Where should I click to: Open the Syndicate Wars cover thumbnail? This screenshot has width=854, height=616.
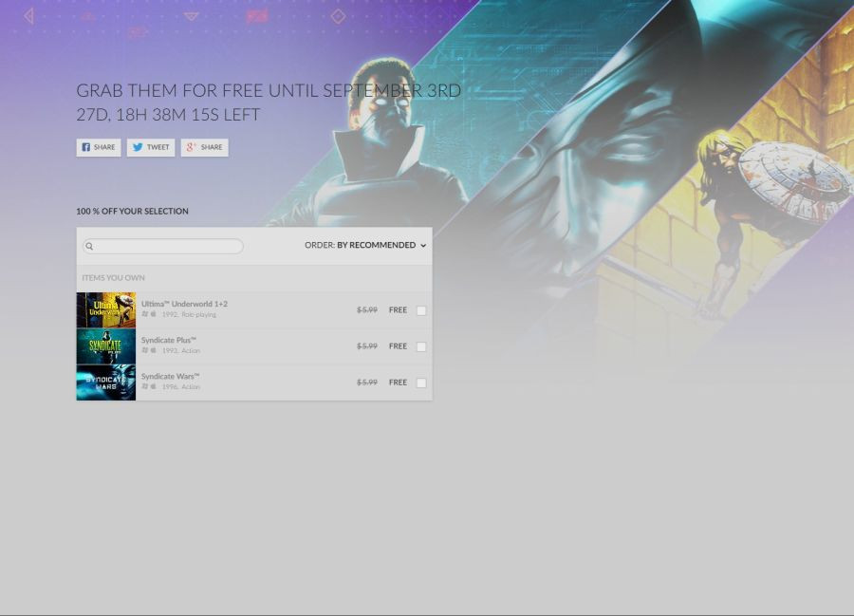pyautogui.click(x=106, y=383)
